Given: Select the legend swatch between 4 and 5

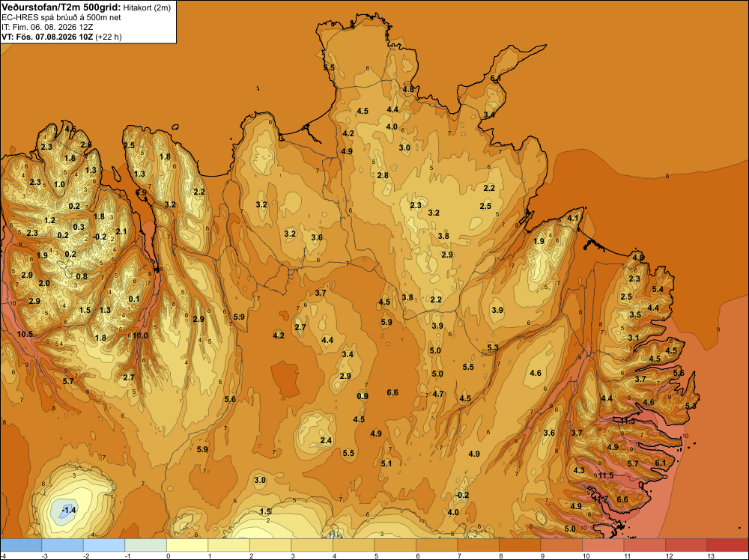Looking at the screenshot, I should pyautogui.click(x=354, y=545).
